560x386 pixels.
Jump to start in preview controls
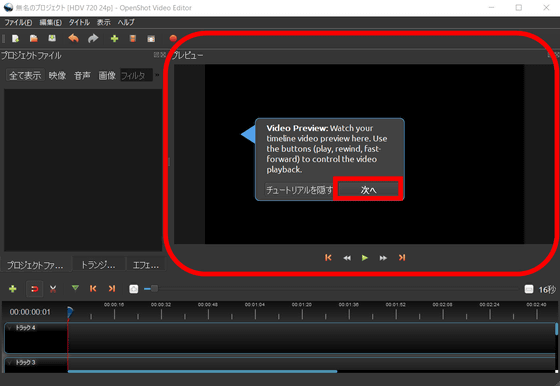[x=328, y=258]
